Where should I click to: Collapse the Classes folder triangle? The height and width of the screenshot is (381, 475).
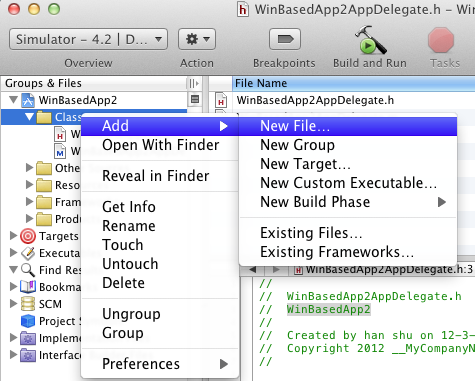[x=30, y=117]
